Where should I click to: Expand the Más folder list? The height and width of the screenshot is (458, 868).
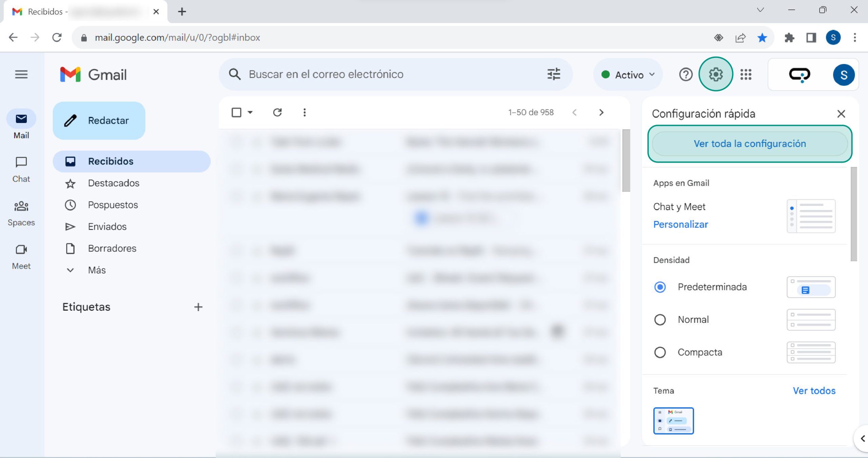97,270
